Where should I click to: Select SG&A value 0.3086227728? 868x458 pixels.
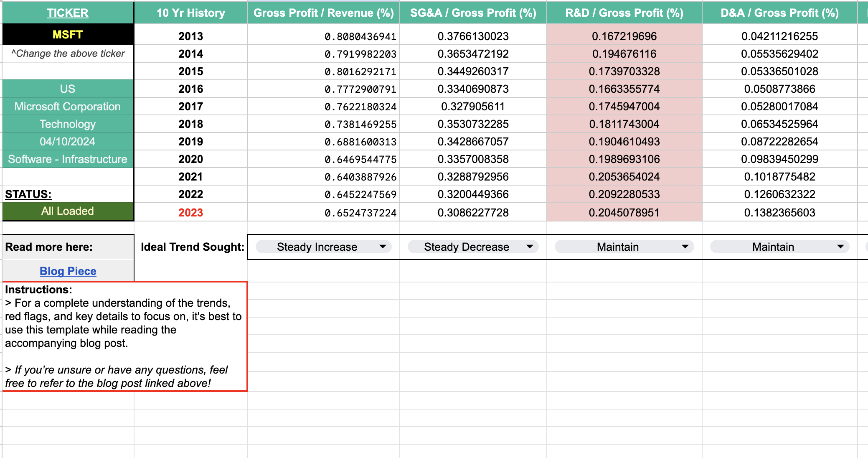pos(473,213)
